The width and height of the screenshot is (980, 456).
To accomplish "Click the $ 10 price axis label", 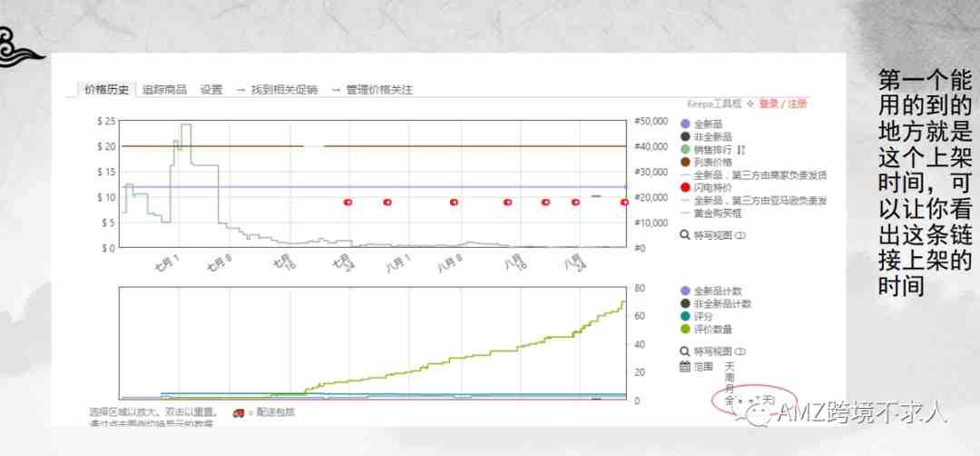I will (x=105, y=197).
